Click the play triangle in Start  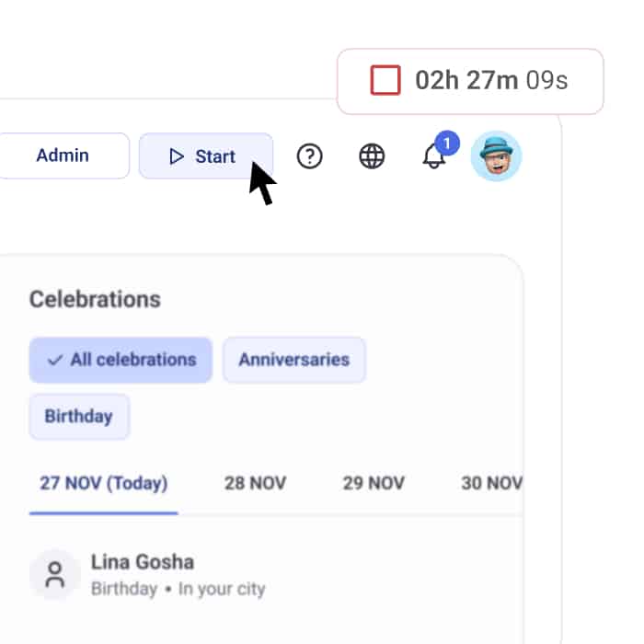(177, 156)
